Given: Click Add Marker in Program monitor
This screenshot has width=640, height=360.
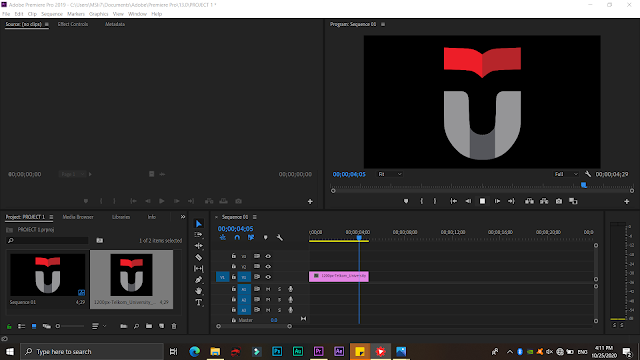Looking at the screenshot, I should [406, 201].
